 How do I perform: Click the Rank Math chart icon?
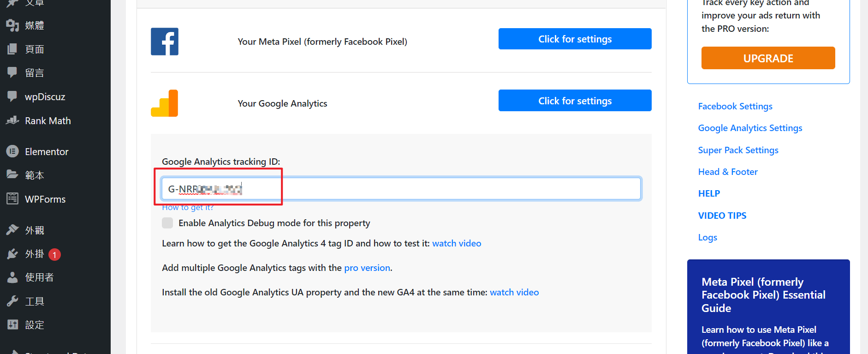(12, 120)
